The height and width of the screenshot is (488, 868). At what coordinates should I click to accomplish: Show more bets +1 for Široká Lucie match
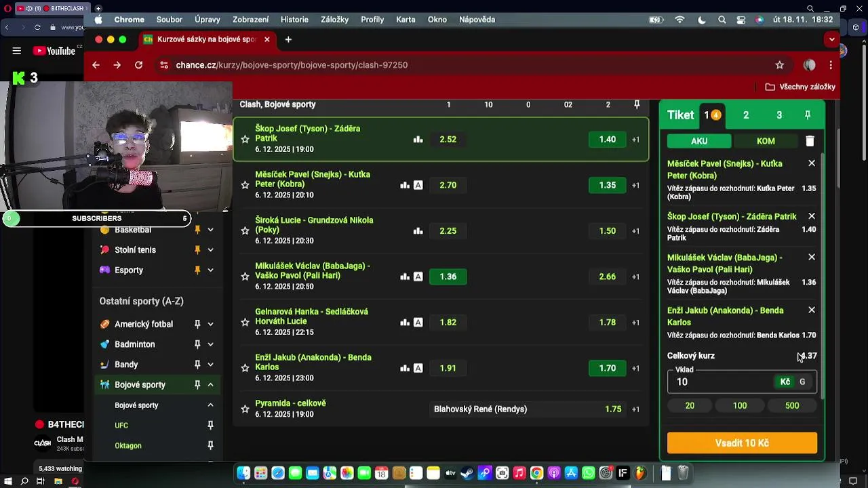tap(635, 231)
